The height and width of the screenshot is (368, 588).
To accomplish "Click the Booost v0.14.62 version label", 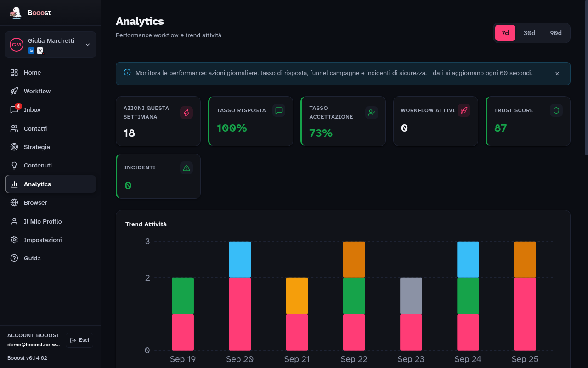I will [27, 357].
